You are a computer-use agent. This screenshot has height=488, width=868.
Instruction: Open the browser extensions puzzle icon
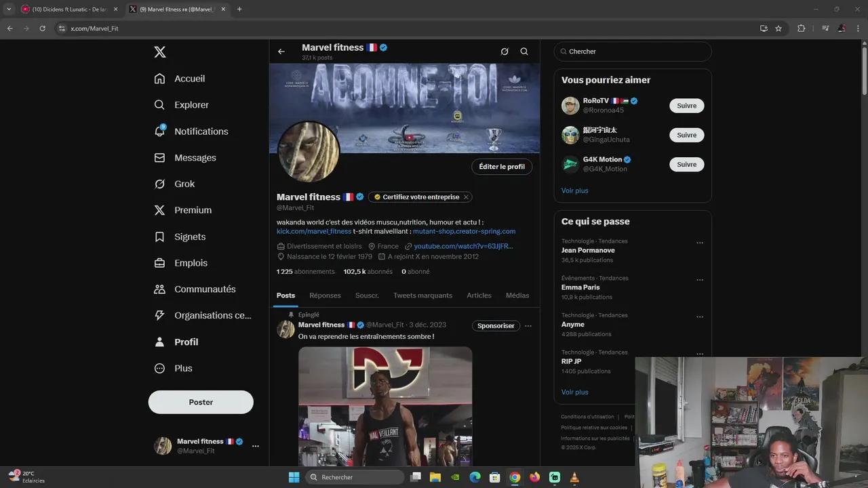pos(801,28)
